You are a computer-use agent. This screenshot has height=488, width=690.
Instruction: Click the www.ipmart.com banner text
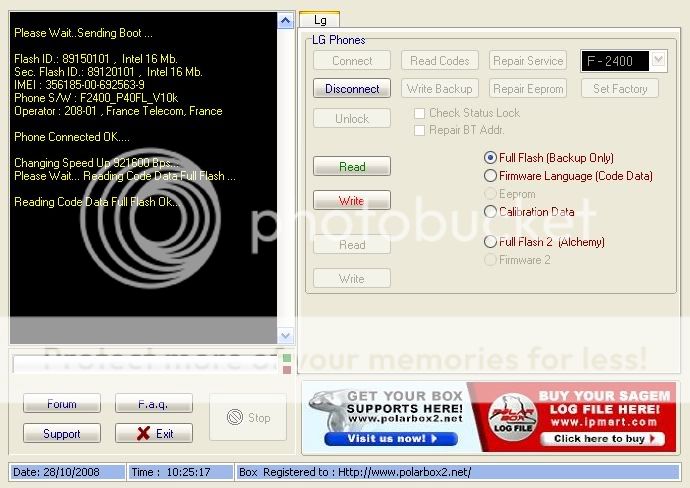pyautogui.click(x=604, y=422)
